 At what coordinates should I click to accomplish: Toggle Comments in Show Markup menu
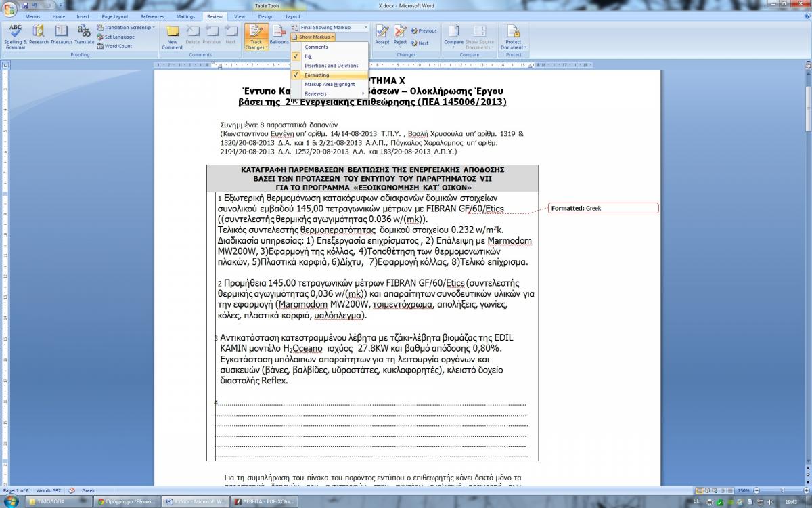click(316, 47)
